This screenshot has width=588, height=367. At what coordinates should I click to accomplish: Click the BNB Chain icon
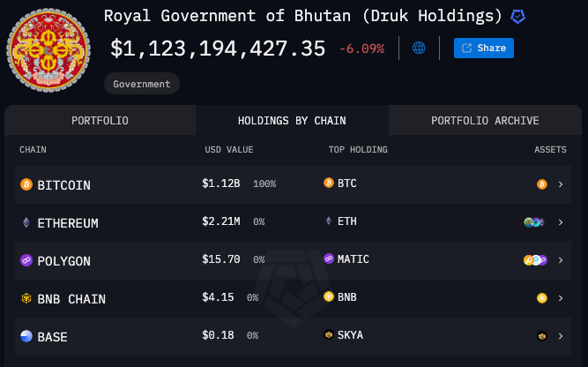pos(26,299)
